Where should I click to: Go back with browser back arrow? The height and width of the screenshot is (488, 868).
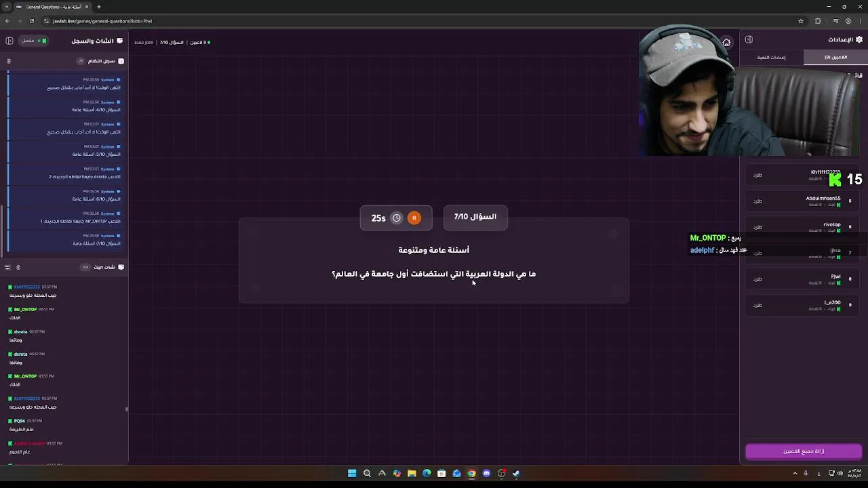coord(7,21)
